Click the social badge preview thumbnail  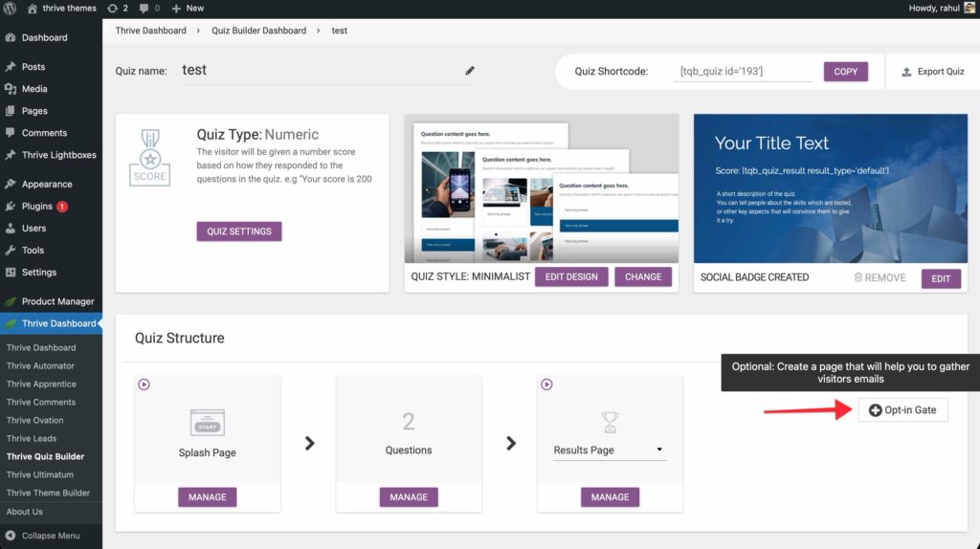829,188
